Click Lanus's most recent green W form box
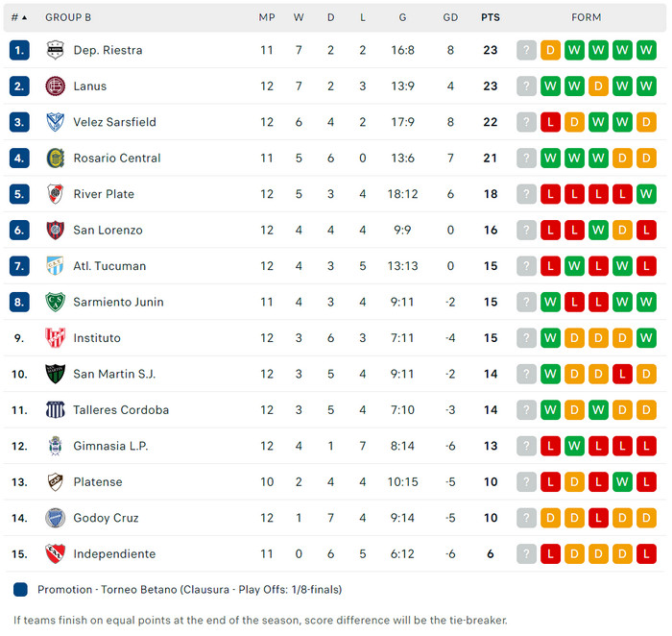Screen dimensions: 672x636 click(x=550, y=86)
